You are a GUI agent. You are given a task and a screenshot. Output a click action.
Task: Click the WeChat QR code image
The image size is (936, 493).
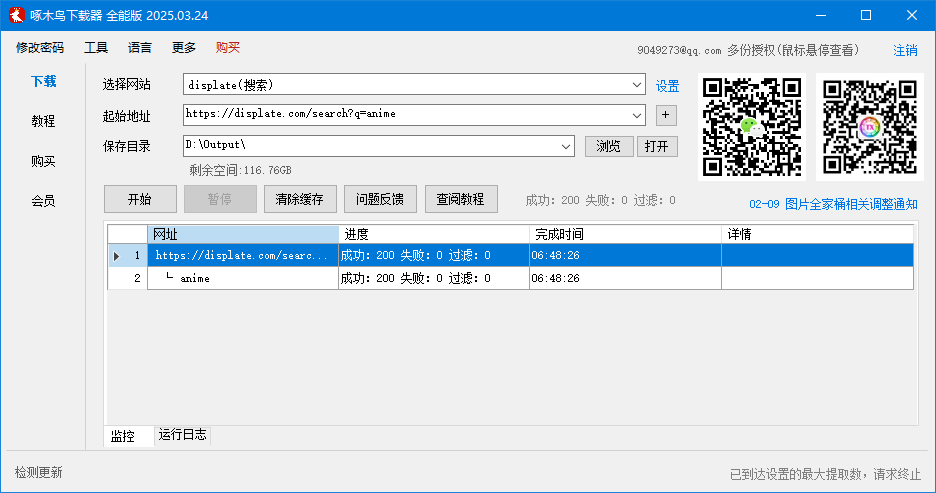pos(752,127)
